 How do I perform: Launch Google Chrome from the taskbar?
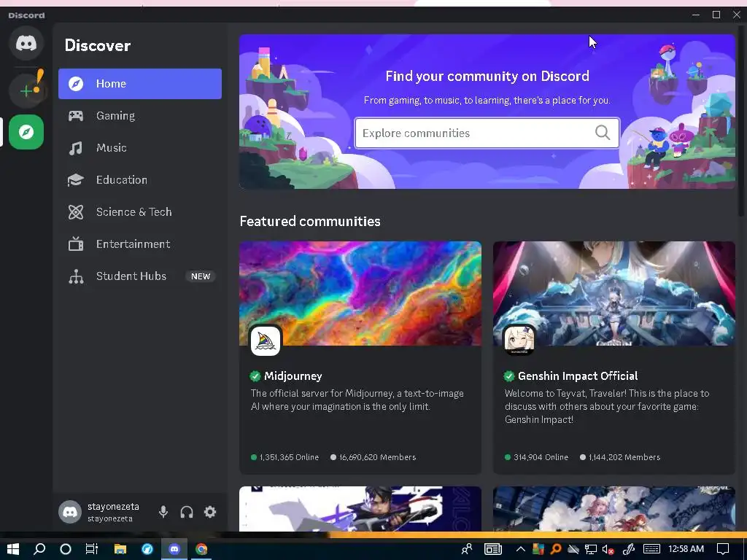[x=201, y=549]
